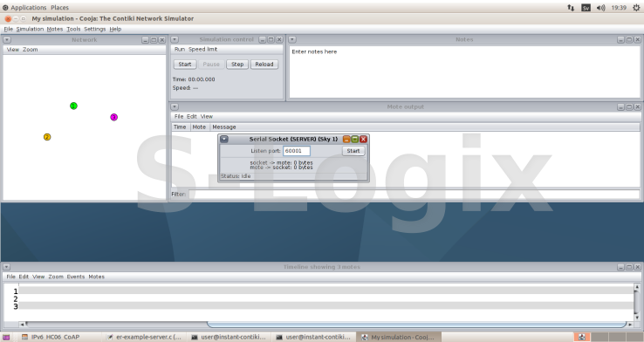
Task: Open Timeline Zoom menu
Action: pyautogui.click(x=56, y=277)
